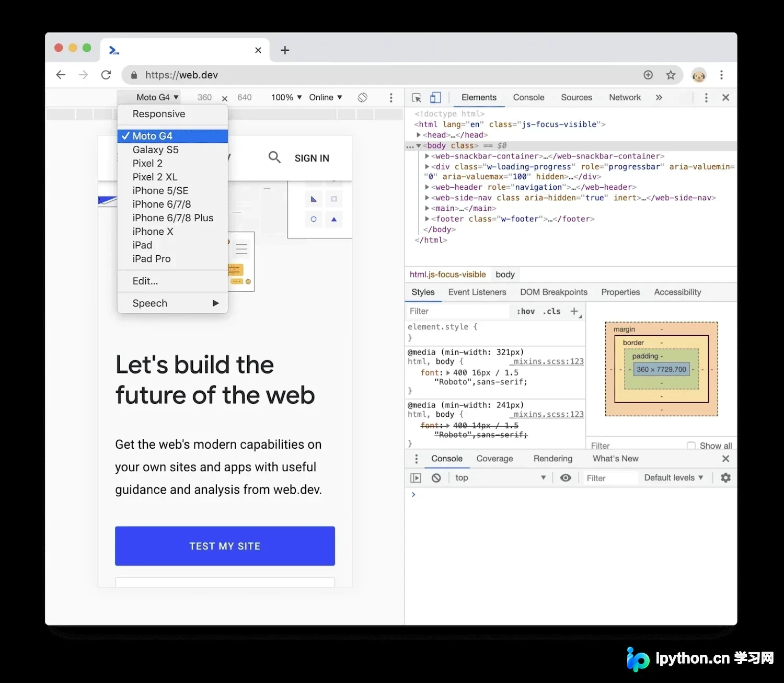This screenshot has height=683, width=784.
Task: Close the DevTools panel
Action: (725, 97)
